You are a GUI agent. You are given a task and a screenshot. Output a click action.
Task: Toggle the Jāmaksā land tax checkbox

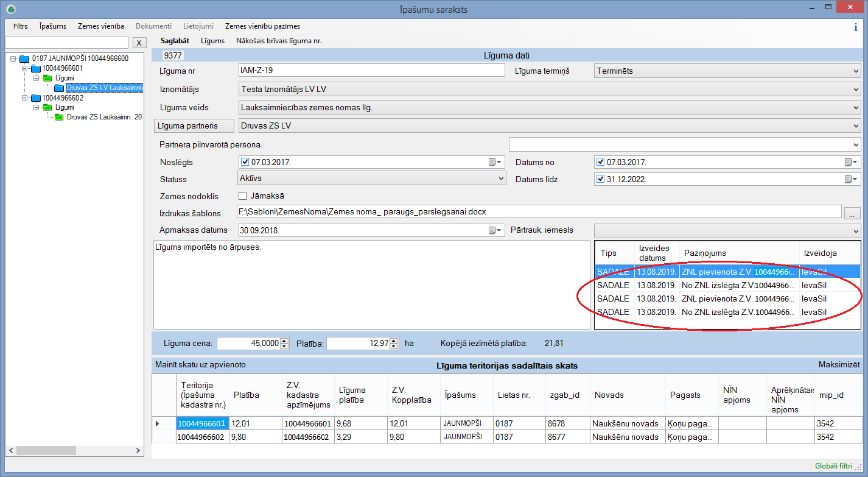242,196
